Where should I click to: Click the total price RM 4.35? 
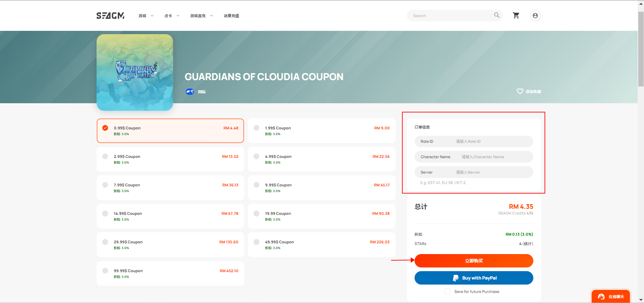(x=521, y=206)
